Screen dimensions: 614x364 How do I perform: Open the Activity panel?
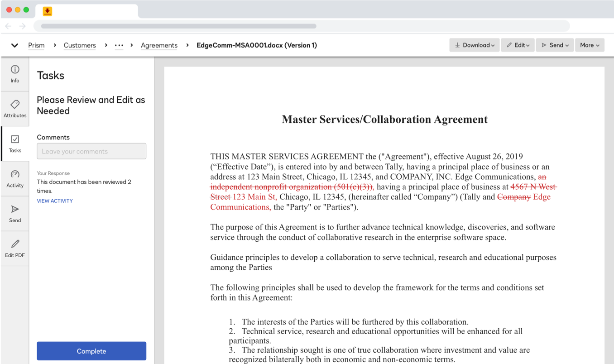tap(14, 178)
